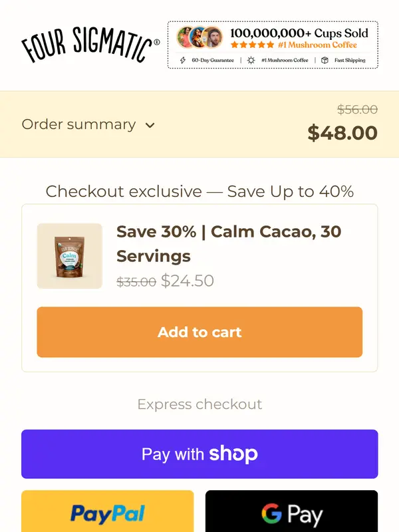Add Calm Cacao to cart
Screen dimensions: 399x532
199,332
